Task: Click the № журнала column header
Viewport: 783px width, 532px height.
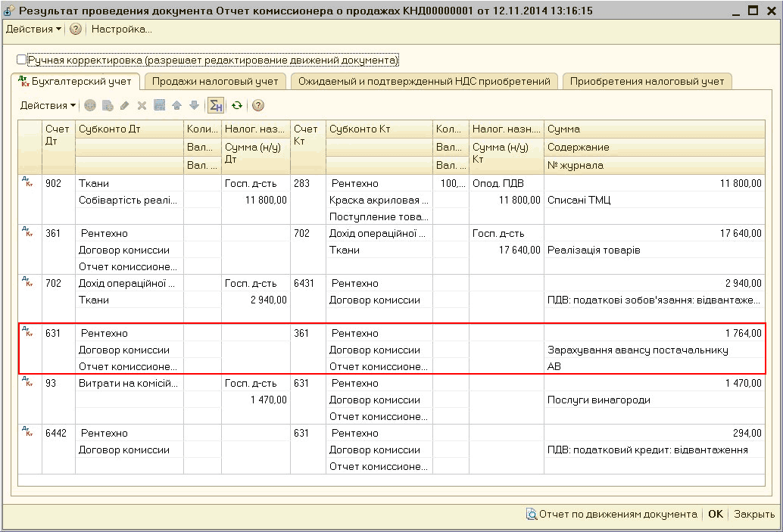Action: [654, 165]
